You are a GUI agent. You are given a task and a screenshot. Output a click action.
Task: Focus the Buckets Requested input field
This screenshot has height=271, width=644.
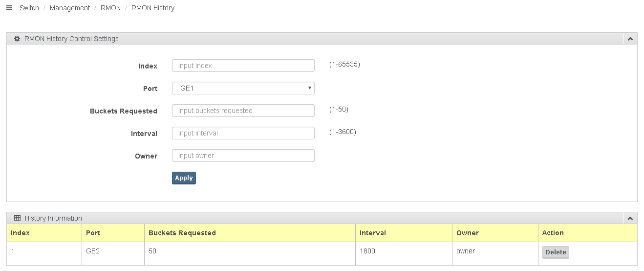[243, 111]
